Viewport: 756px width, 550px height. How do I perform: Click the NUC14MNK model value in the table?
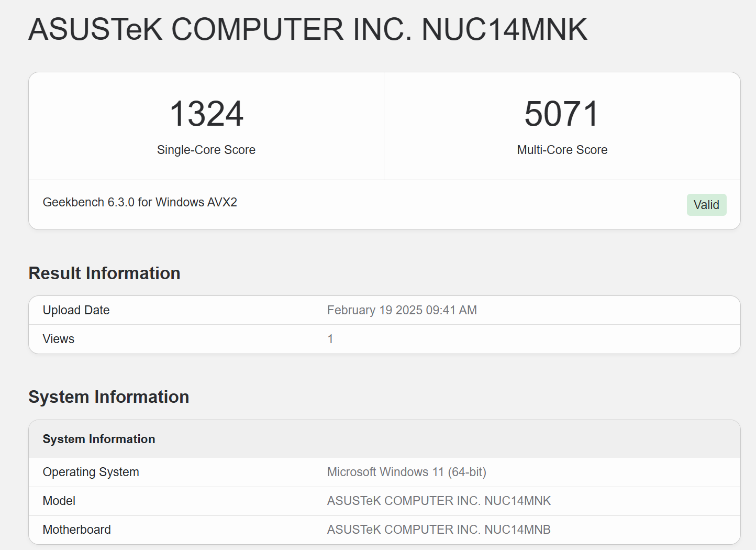pyautogui.click(x=439, y=501)
